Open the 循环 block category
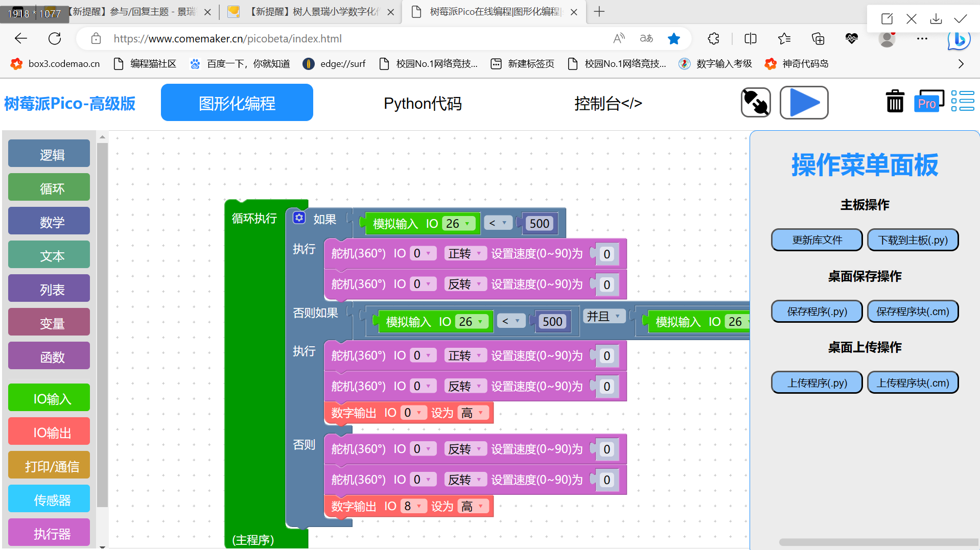The image size is (980, 550). [49, 187]
